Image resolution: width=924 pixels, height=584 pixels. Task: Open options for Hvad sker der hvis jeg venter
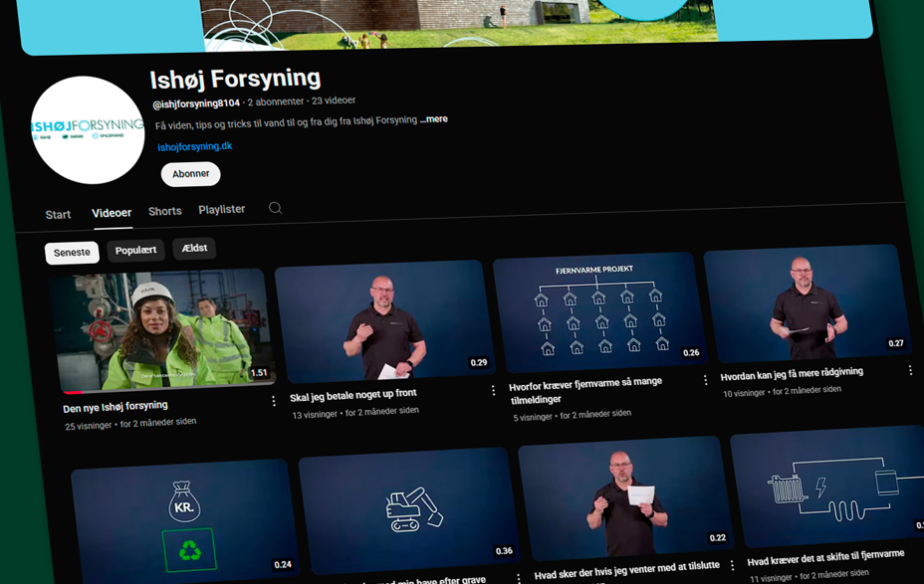point(732,566)
